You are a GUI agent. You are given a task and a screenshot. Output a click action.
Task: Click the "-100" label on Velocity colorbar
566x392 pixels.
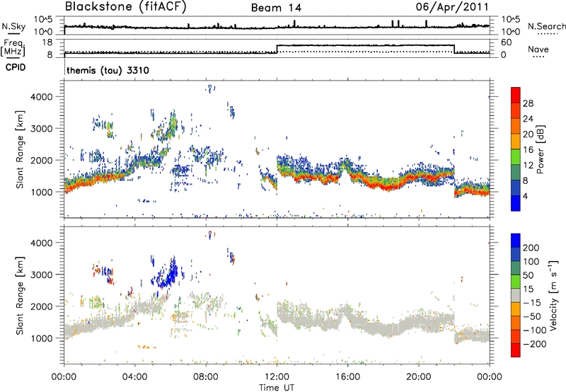point(535,330)
